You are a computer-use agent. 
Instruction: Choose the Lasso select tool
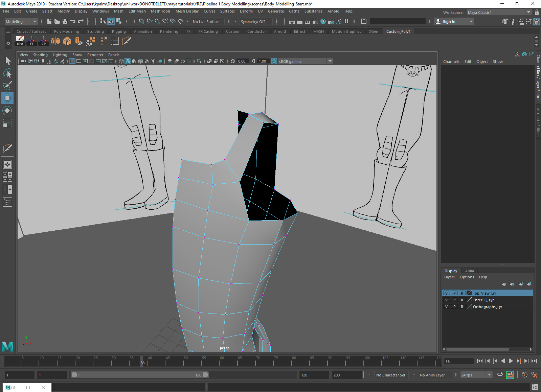[x=7, y=73]
